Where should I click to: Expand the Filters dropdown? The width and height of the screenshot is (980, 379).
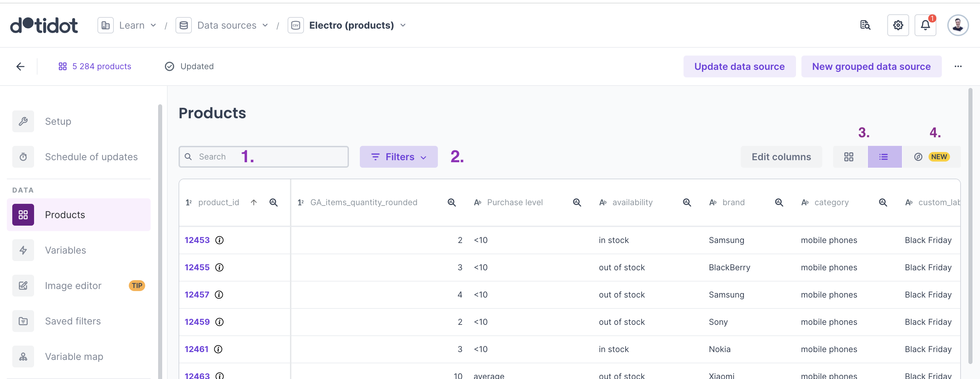(398, 157)
